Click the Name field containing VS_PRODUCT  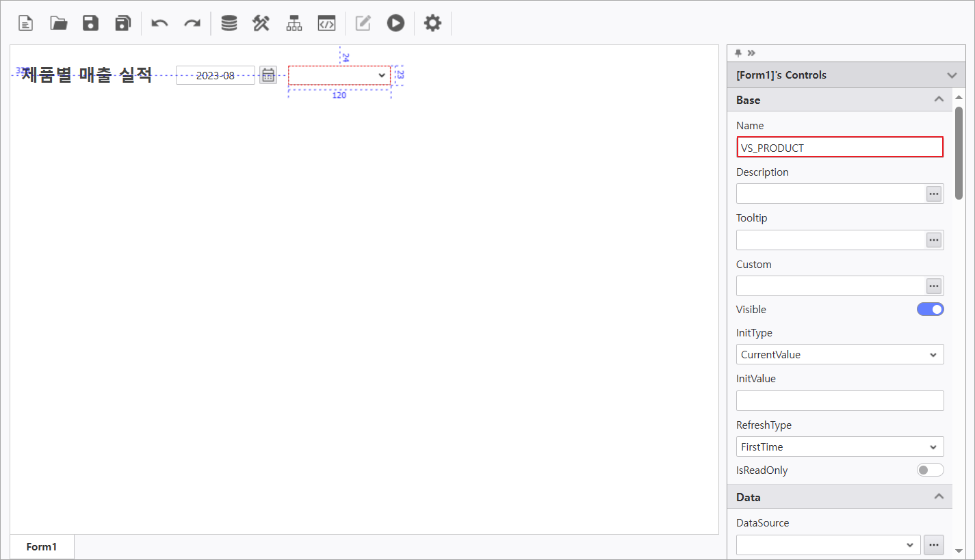pyautogui.click(x=840, y=147)
